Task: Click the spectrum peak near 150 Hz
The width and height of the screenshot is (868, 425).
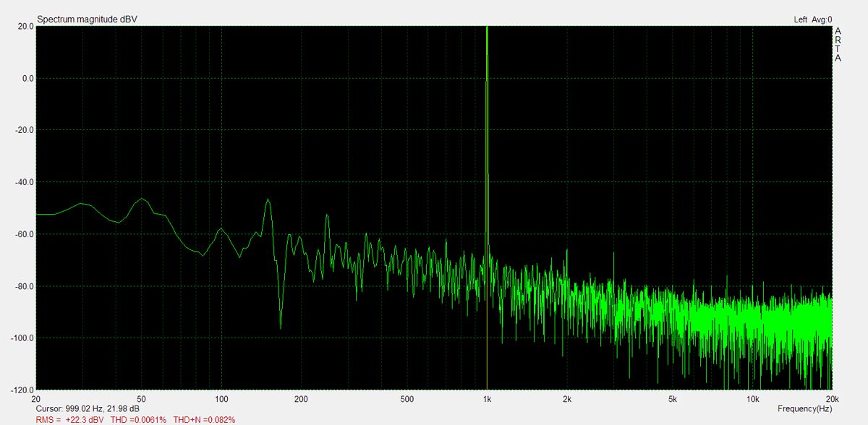Action: point(268,201)
